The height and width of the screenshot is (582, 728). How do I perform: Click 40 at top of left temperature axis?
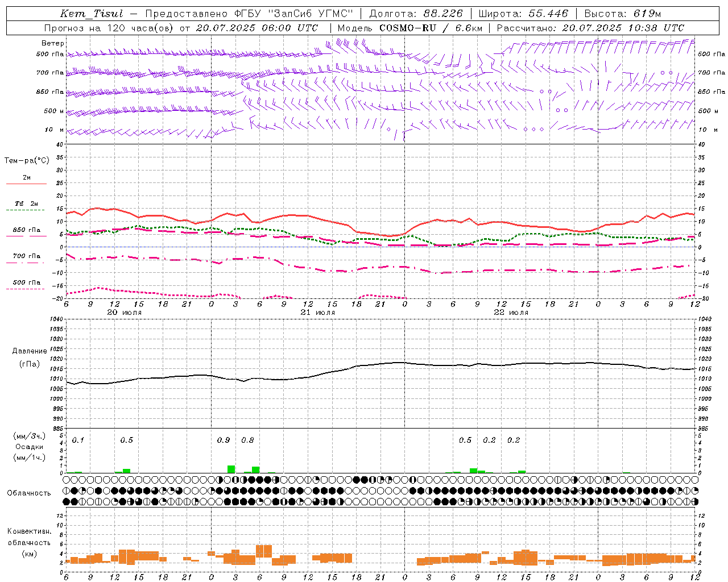point(61,145)
